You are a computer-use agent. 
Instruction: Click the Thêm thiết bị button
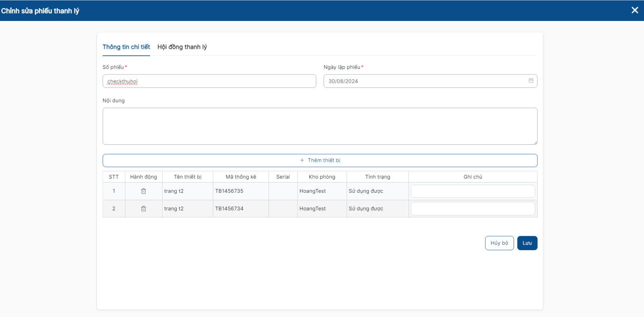click(x=320, y=161)
